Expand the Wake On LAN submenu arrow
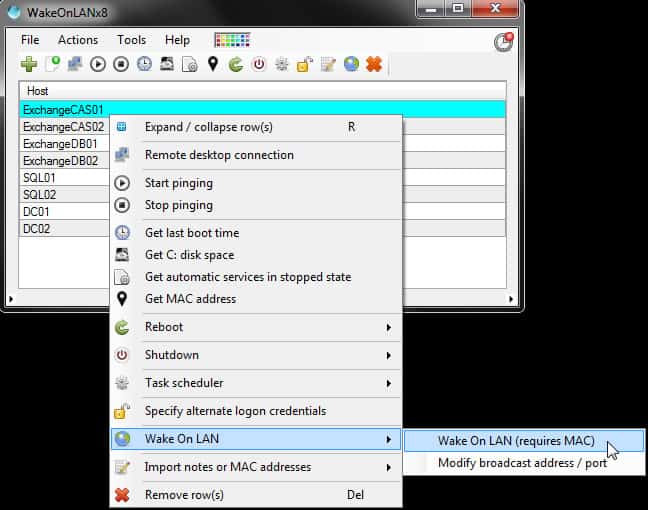This screenshot has width=648, height=510. (388, 439)
